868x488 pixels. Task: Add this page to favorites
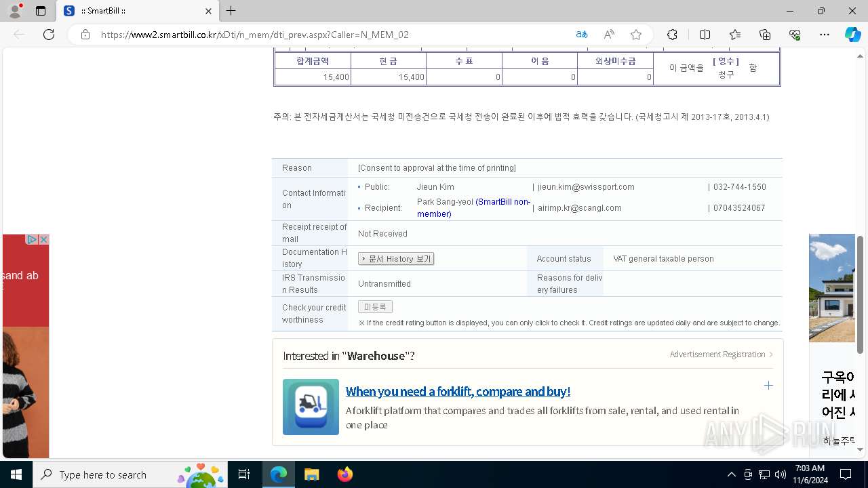point(635,35)
